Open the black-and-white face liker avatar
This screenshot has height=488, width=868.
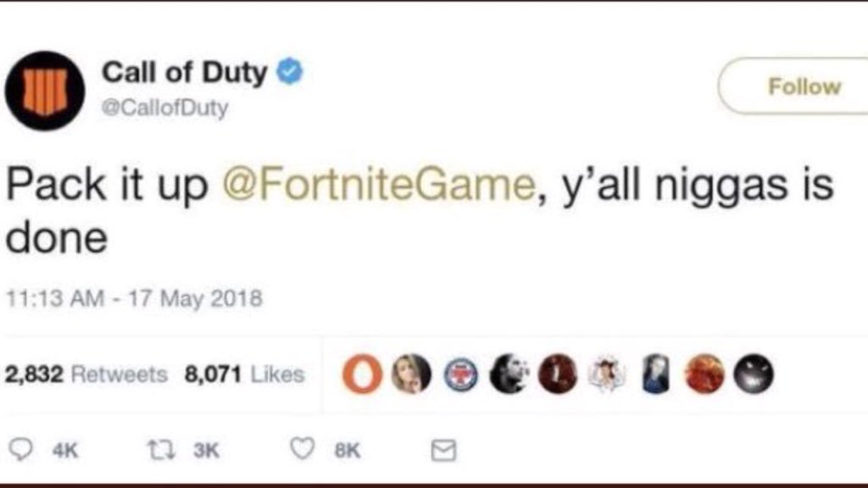click(x=509, y=374)
